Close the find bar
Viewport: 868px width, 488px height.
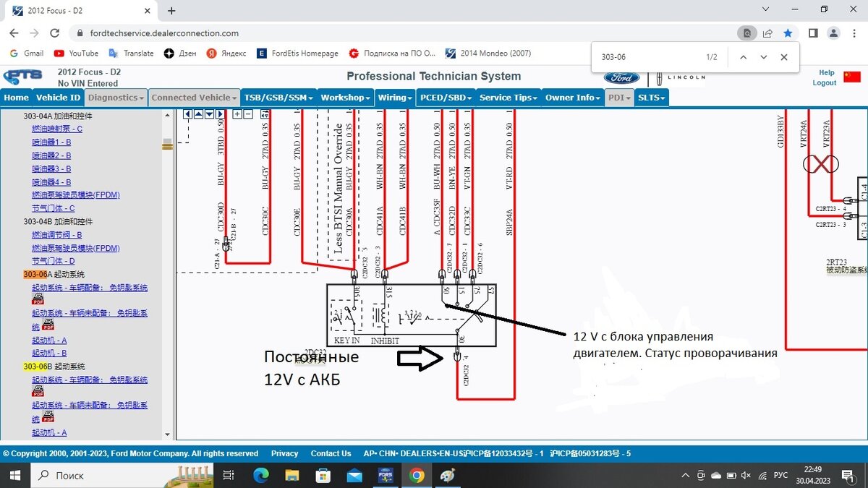784,57
